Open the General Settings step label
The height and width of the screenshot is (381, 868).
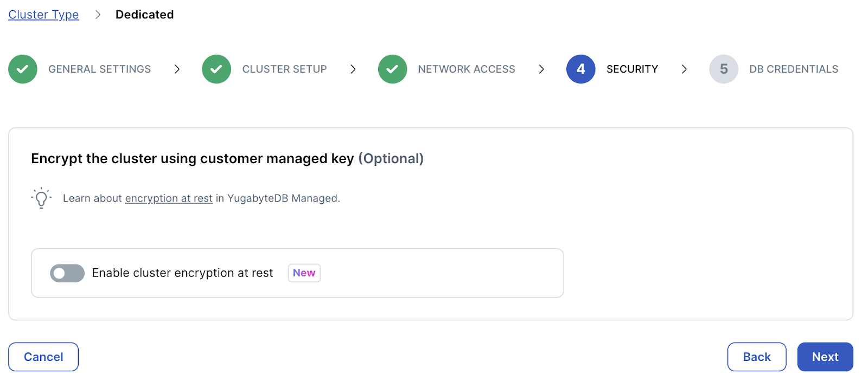99,69
